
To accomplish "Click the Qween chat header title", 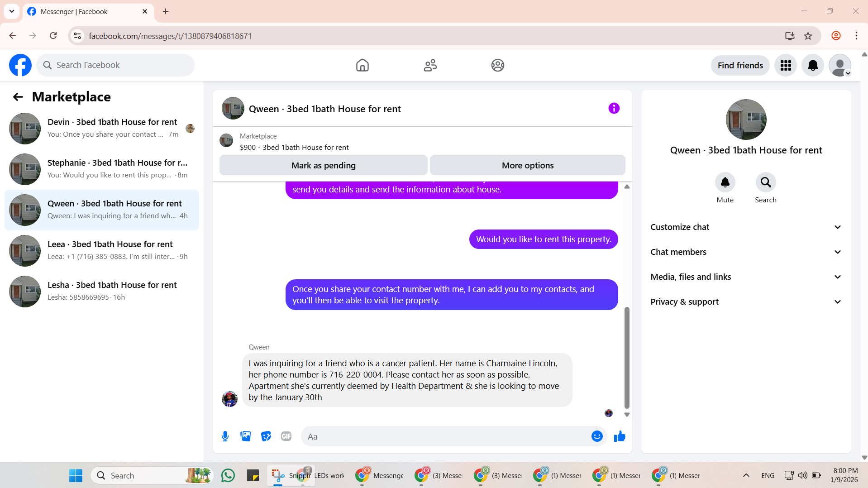I will [324, 109].
